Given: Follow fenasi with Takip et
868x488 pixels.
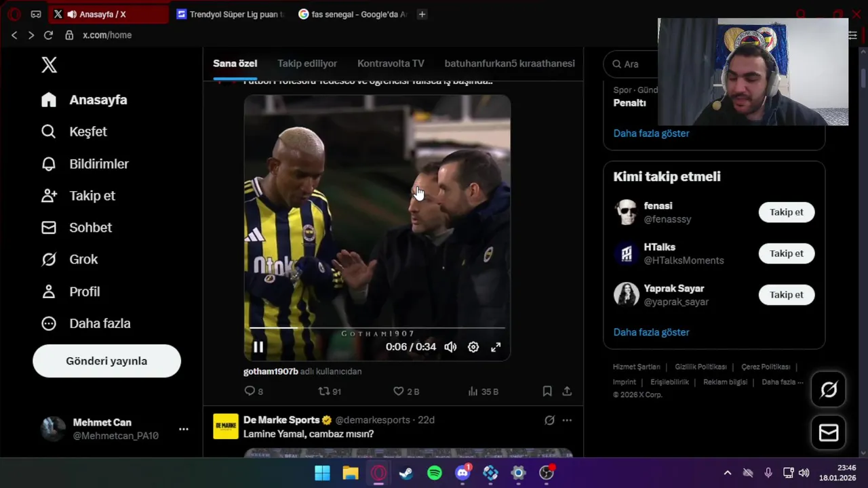Looking at the screenshot, I should (786, 212).
